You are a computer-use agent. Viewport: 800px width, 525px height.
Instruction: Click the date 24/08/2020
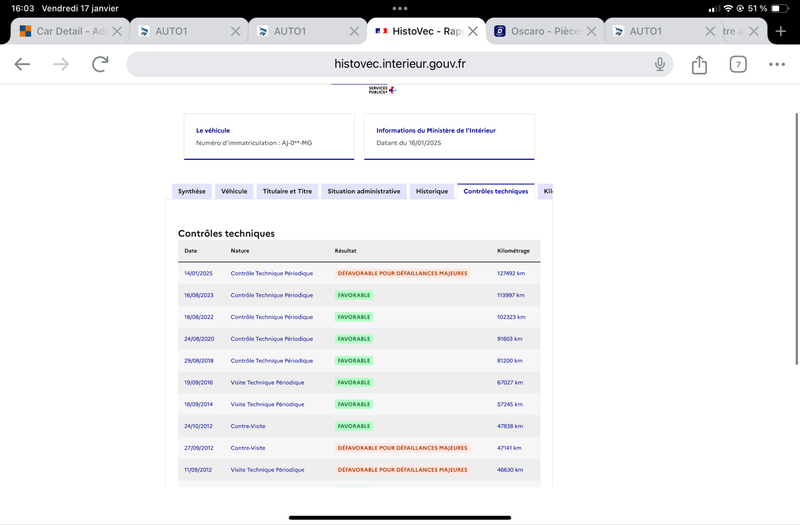point(199,339)
